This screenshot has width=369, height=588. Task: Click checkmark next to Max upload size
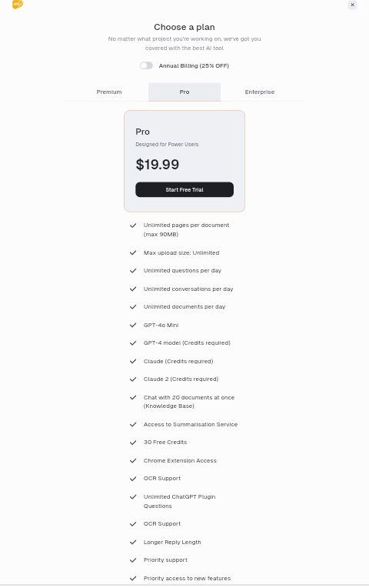click(x=133, y=252)
